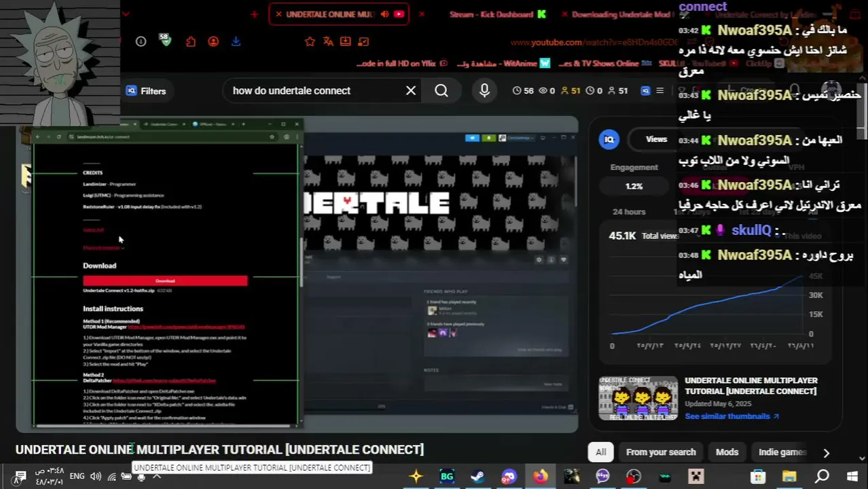Click 'See similar thumbnails' link
Viewport: 868px width, 489px height.
[x=731, y=416]
